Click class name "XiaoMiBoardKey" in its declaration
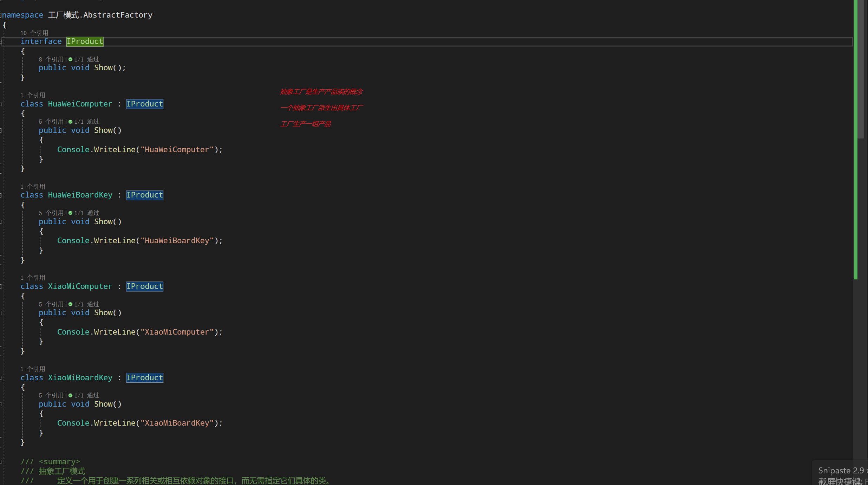Image resolution: width=868 pixels, height=485 pixels. click(x=80, y=378)
